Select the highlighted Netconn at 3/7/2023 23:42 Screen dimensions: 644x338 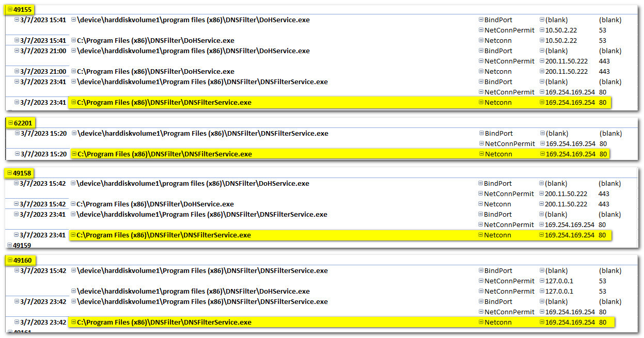(498, 322)
